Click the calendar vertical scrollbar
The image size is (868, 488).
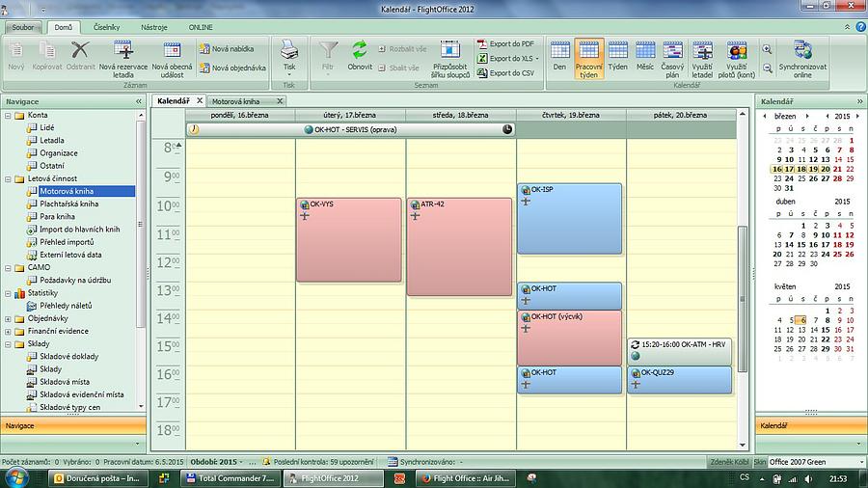[742, 289]
